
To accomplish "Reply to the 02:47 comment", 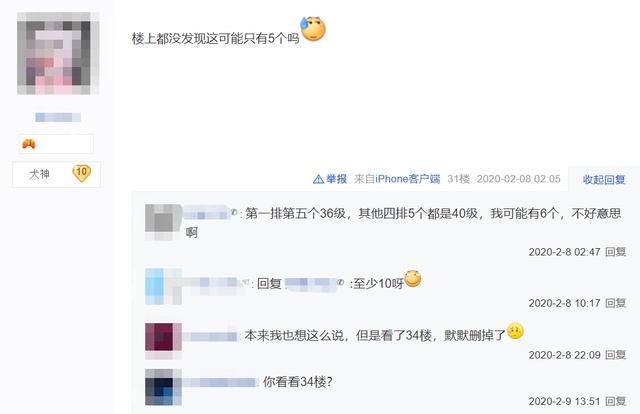I will [x=615, y=252].
